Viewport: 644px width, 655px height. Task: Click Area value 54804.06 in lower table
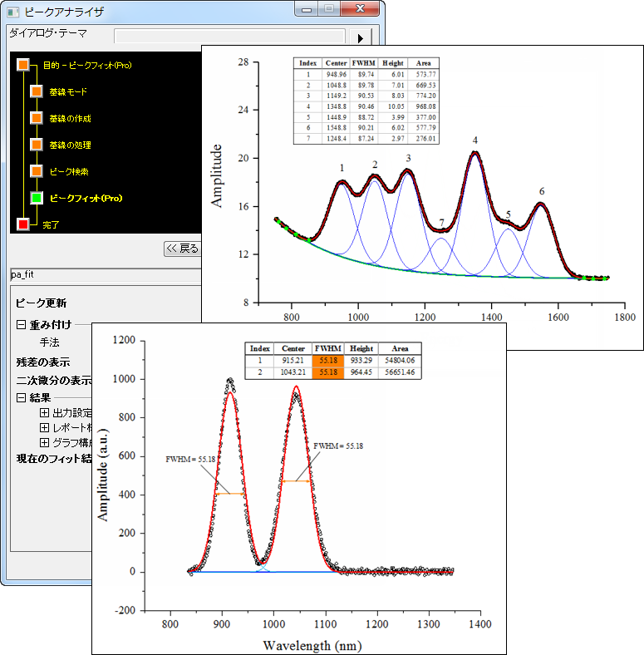(400, 360)
